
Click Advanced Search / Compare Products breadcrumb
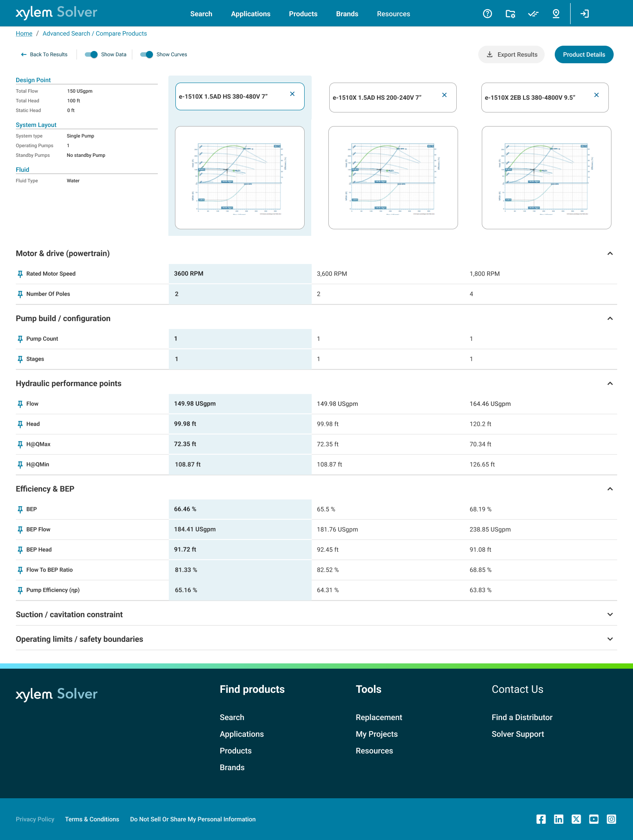click(x=95, y=33)
